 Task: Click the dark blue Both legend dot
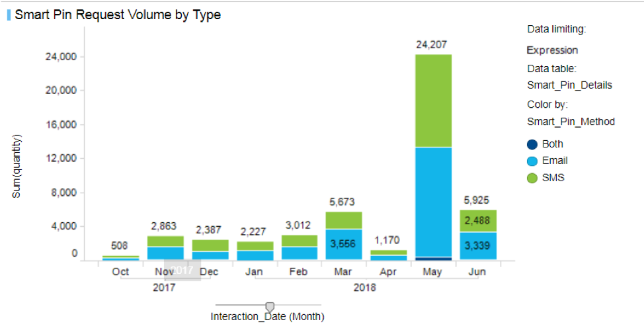point(532,144)
